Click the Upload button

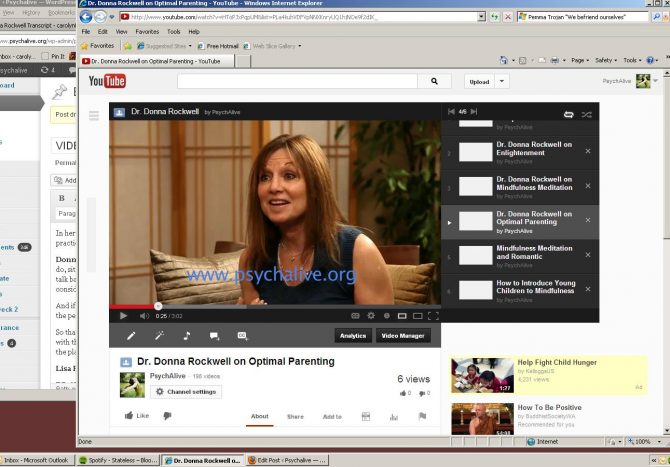pyautogui.click(x=479, y=82)
